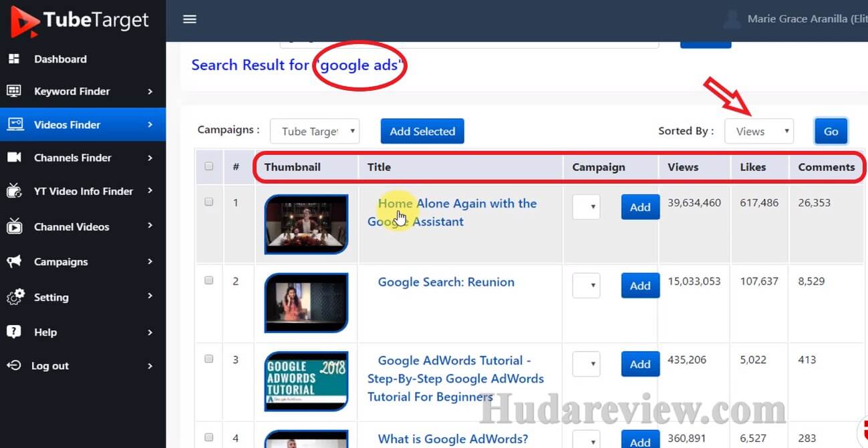
Task: Toggle the select-all header checkbox
Action: coord(209,166)
